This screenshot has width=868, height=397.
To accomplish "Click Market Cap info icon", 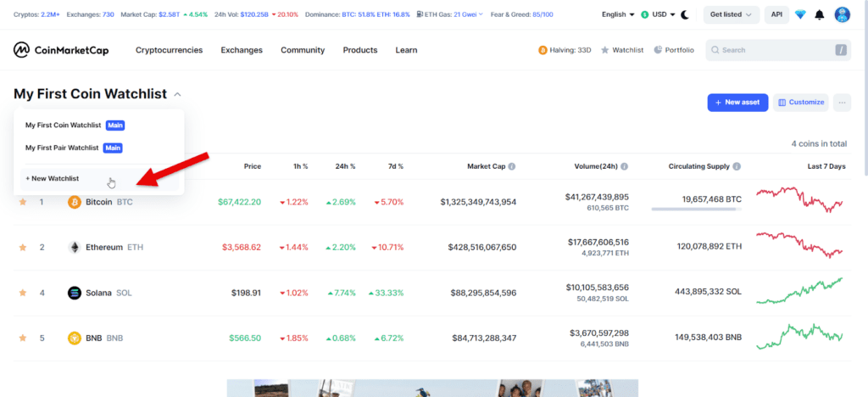I will [512, 166].
